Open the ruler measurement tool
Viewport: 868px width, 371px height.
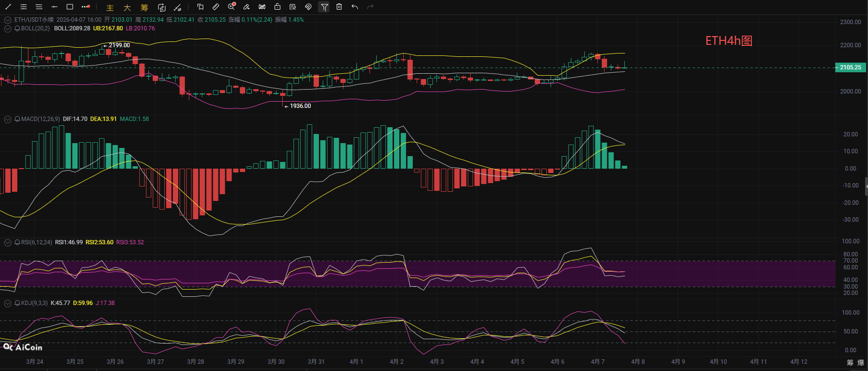(x=216, y=7)
